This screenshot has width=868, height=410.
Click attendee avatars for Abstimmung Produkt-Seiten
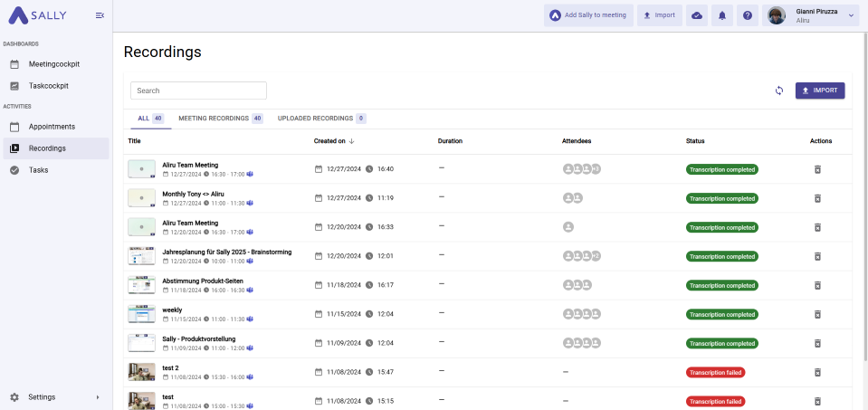[x=577, y=285]
